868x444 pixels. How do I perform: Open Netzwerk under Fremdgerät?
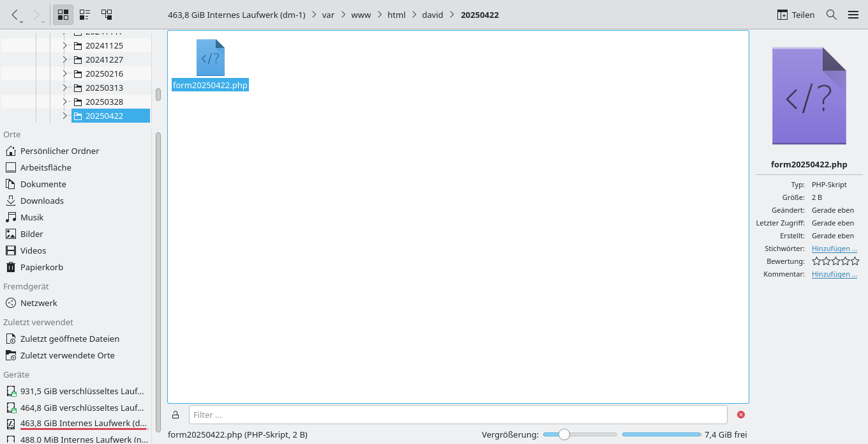(x=38, y=303)
